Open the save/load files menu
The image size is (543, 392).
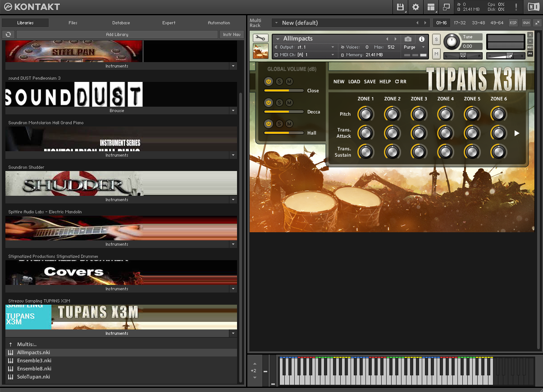click(x=400, y=7)
